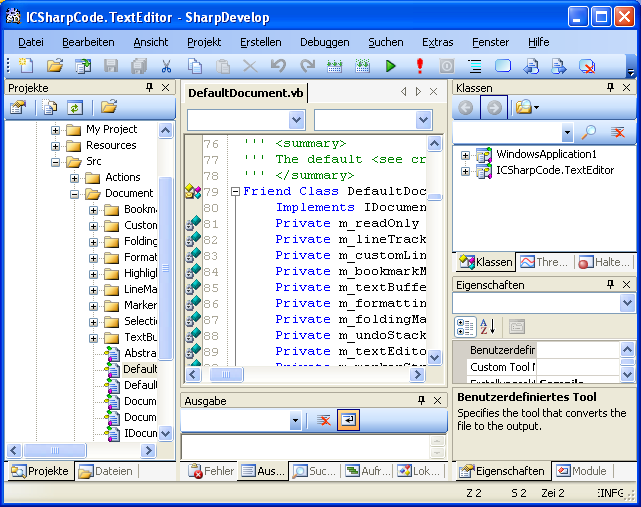Image resolution: width=641 pixels, height=507 pixels.
Task: Click the red exclamation toolbar icon
Action: (x=419, y=66)
